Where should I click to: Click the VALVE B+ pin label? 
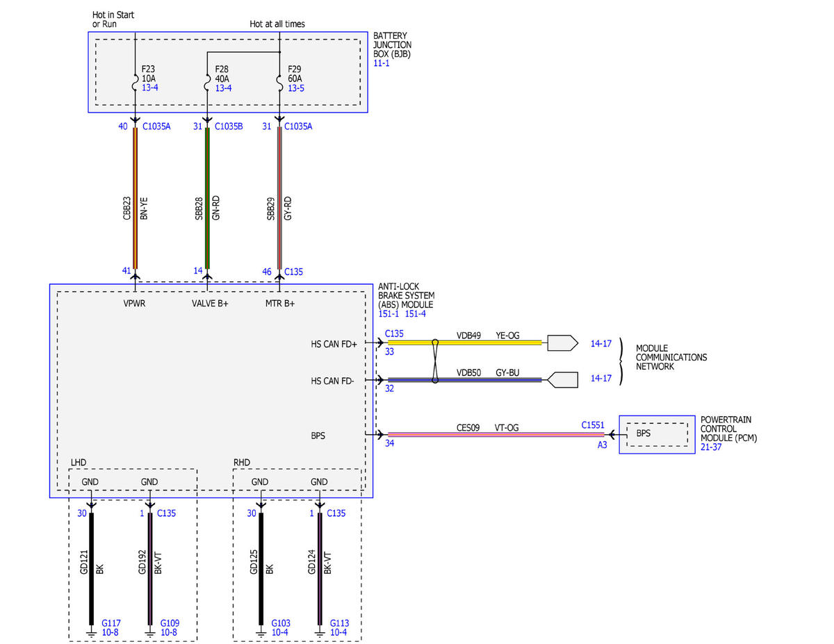point(211,304)
